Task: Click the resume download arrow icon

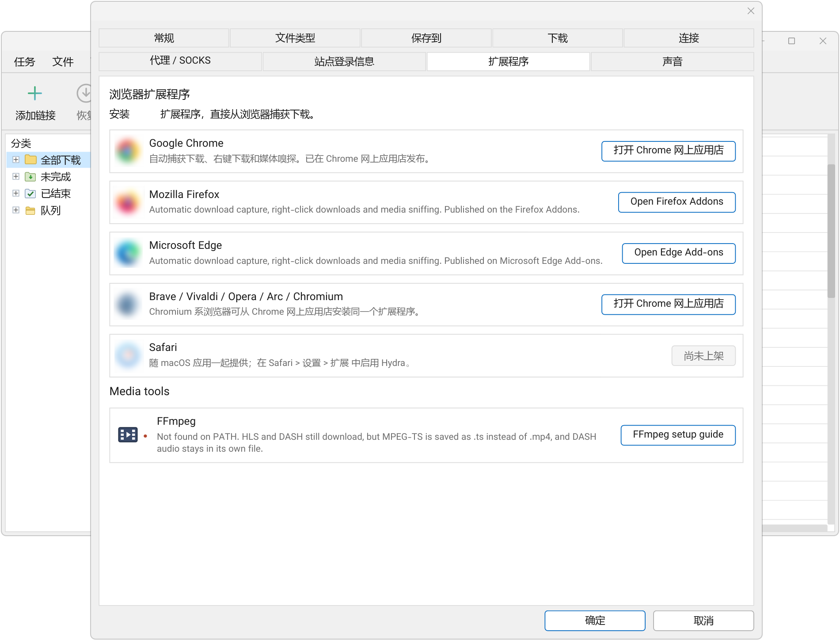Action: (84, 93)
